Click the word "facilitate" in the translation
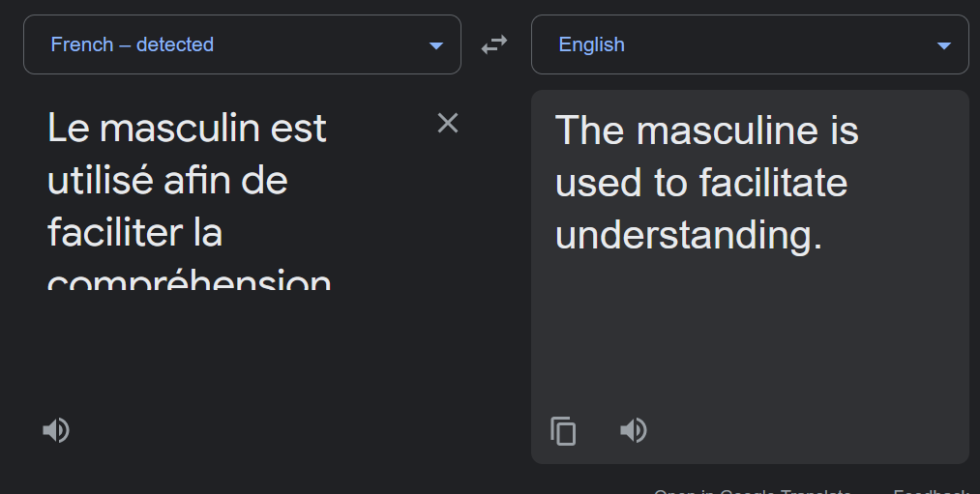 [x=773, y=183]
